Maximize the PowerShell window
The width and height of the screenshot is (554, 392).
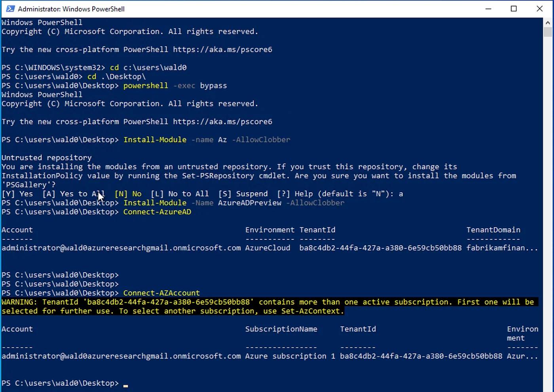(x=514, y=9)
